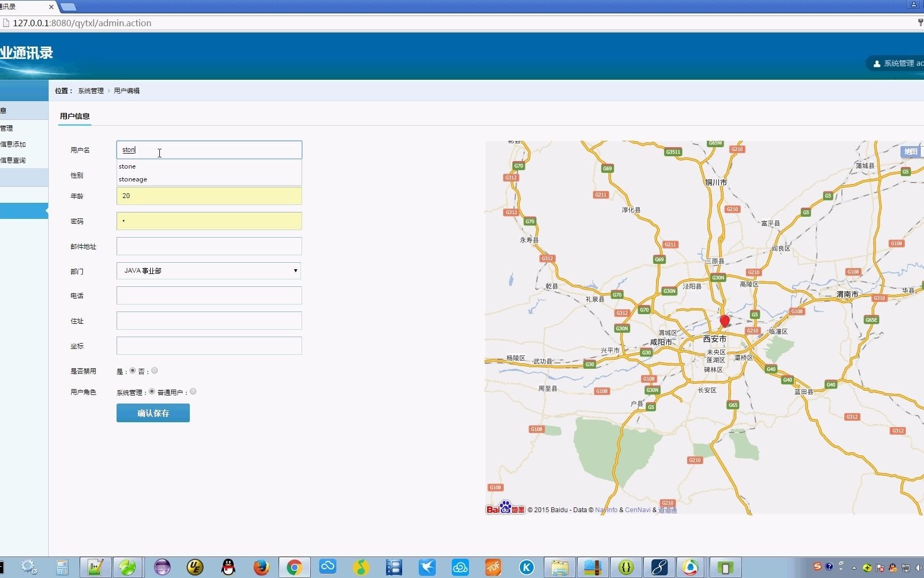Click the 确认保存 button
The image size is (924, 578).
pyautogui.click(x=153, y=413)
